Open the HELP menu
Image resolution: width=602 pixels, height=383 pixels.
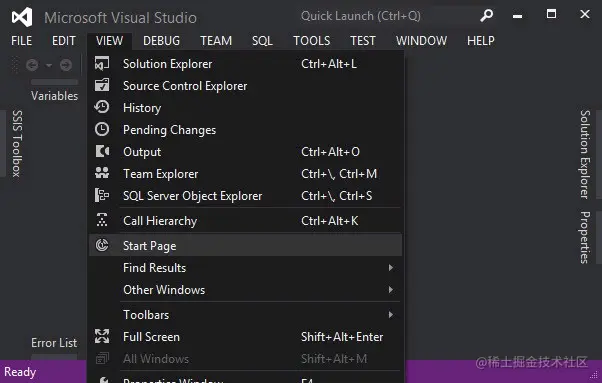coord(481,41)
